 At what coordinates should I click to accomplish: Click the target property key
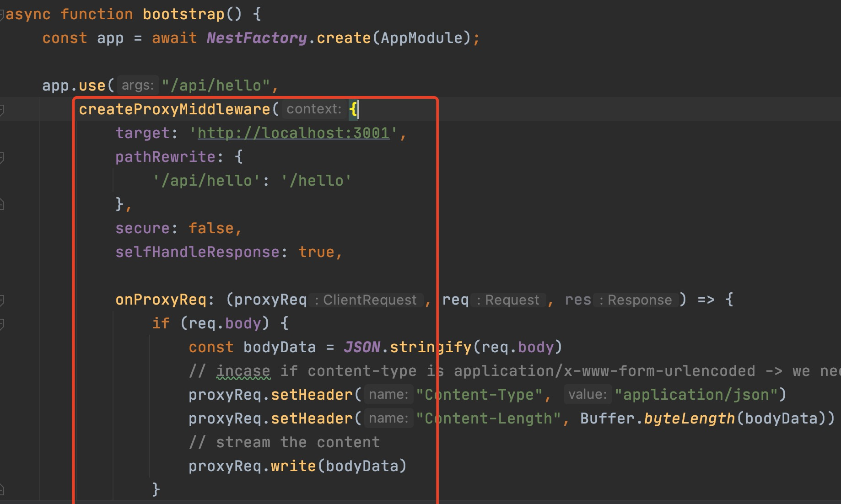(142, 133)
